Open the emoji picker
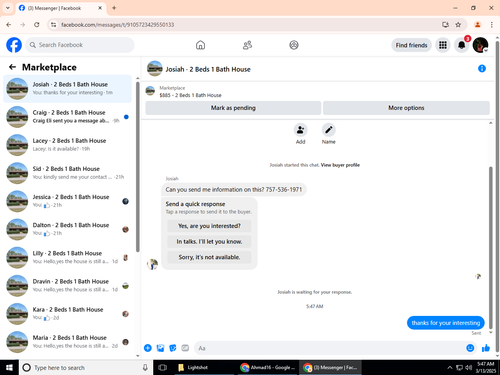 [x=470, y=348]
